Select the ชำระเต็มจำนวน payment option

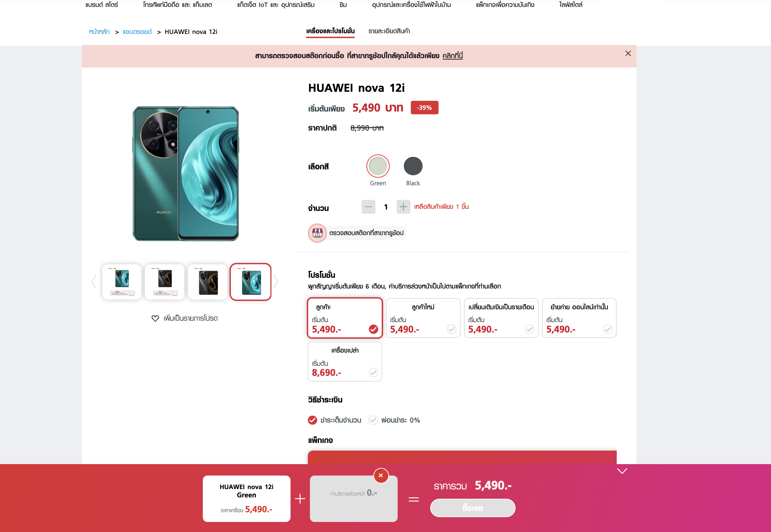tap(334, 420)
